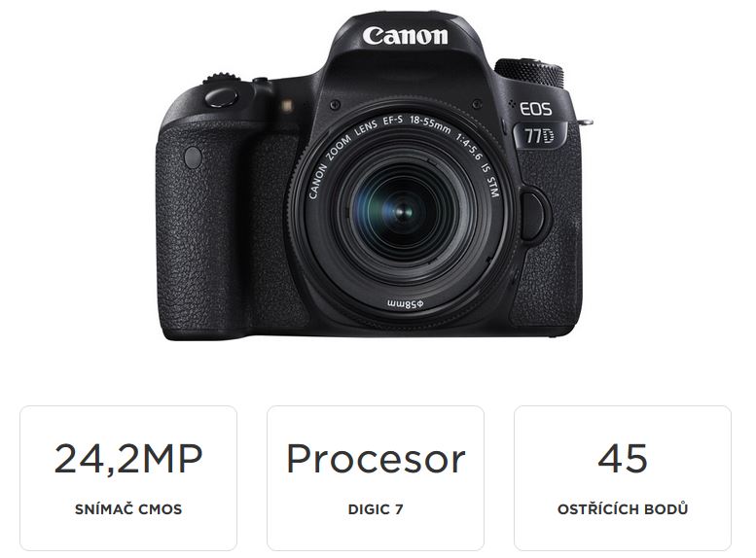The height and width of the screenshot is (558, 756).
Task: Select the 24,2MP feature card
Action: [x=128, y=478]
